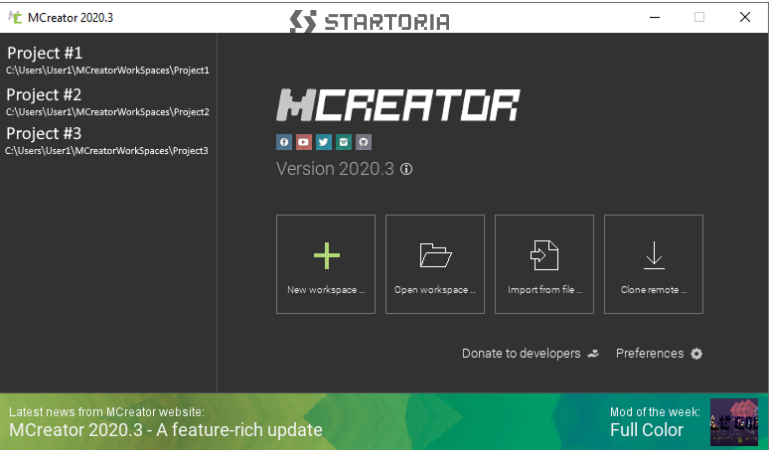Open recent workspace Project #3
The image size is (769, 450).
(x=107, y=141)
